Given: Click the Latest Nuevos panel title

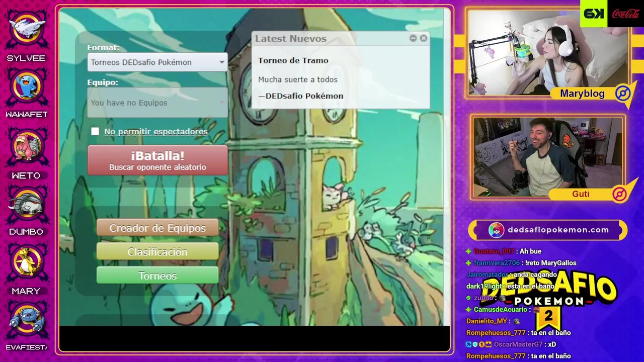Looking at the screenshot, I should click(x=291, y=39).
